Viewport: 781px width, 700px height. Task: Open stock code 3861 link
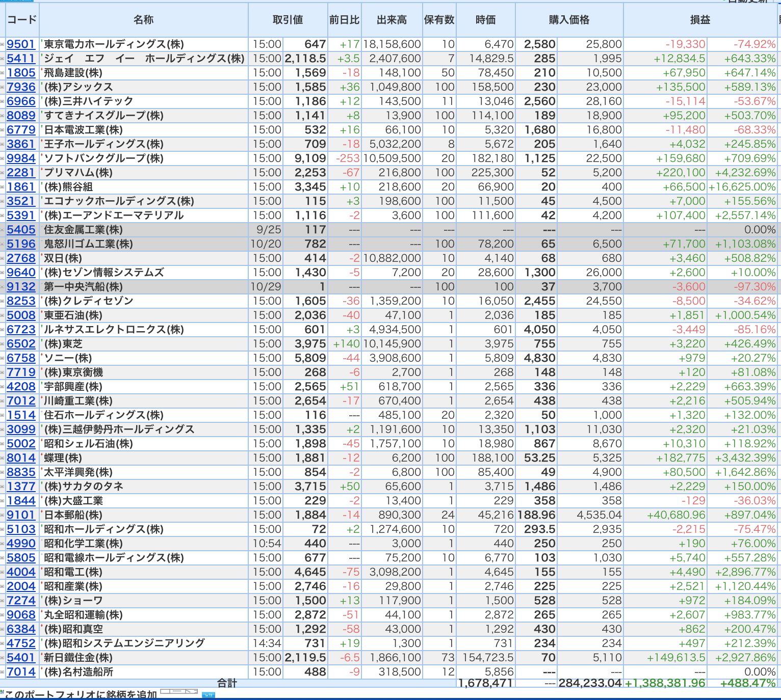[21, 144]
